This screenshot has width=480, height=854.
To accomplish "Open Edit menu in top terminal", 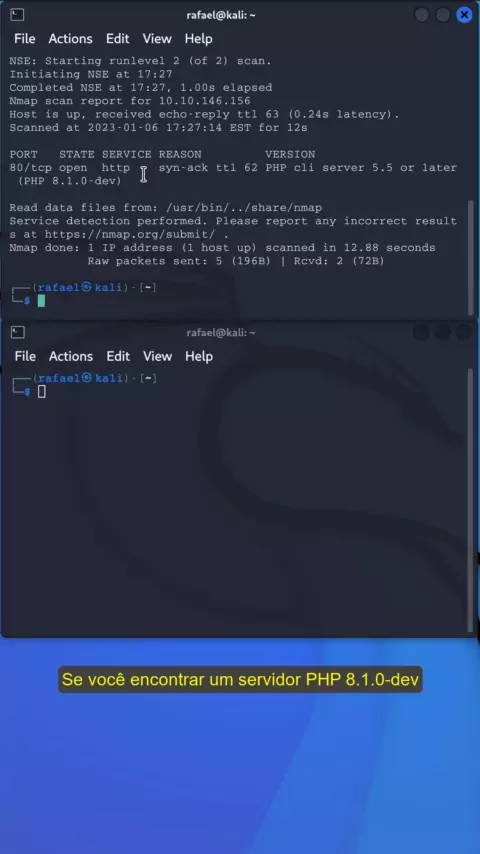I will tap(118, 39).
